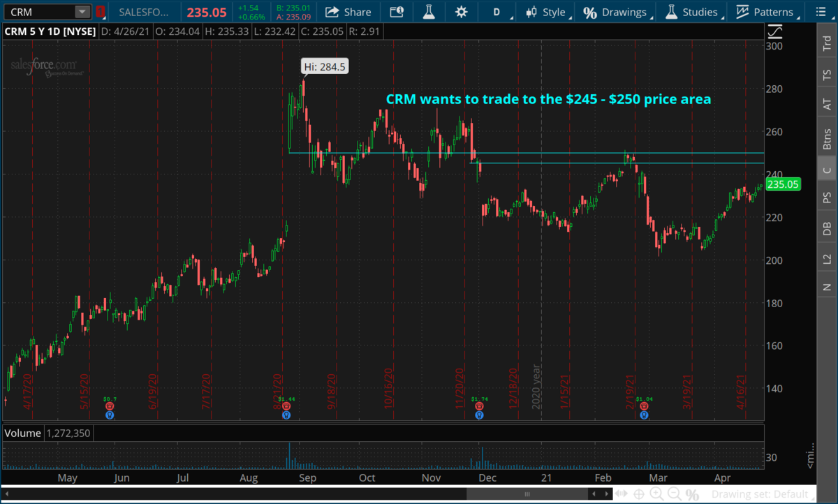The height and width of the screenshot is (504, 838).
Task: Click the blue bulb icon under $1.04
Action: (x=644, y=415)
